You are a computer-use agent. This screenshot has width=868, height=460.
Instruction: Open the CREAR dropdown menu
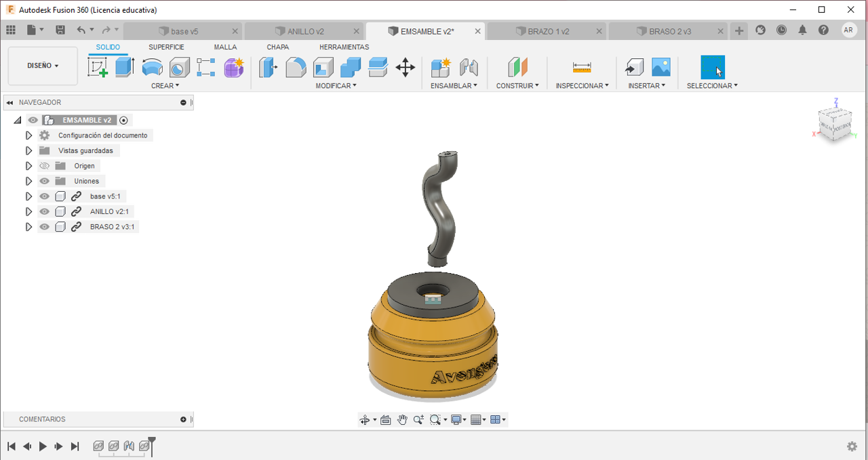tap(165, 86)
